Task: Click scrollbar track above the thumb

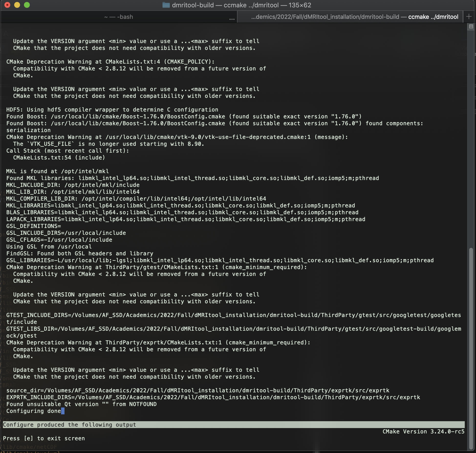Action: [471, 137]
